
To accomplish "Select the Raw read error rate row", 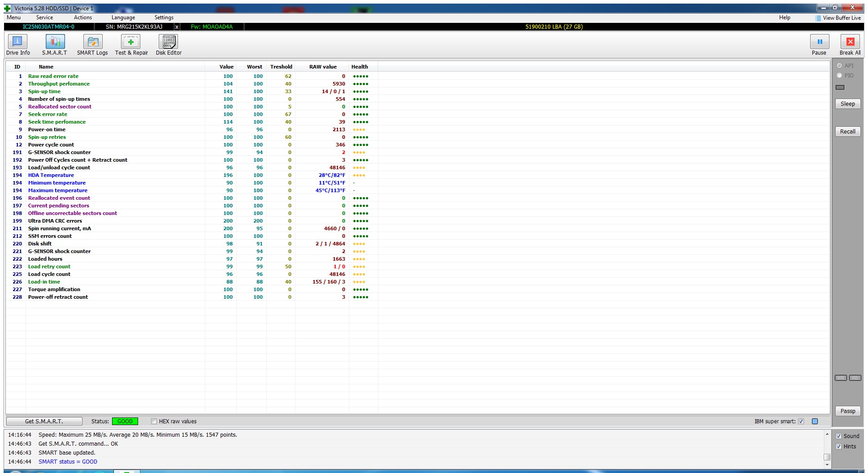I will [192, 76].
